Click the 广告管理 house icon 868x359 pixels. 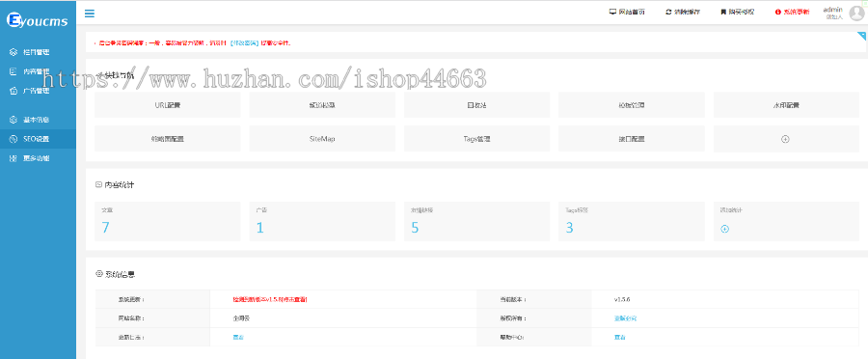14,91
